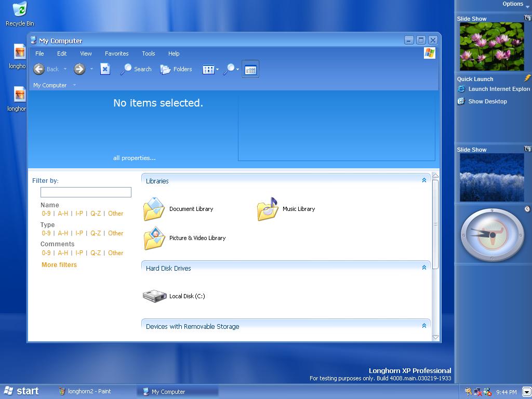The height and width of the screenshot is (399, 532).
Task: Click the My Computer title bar icon
Action: [33, 40]
